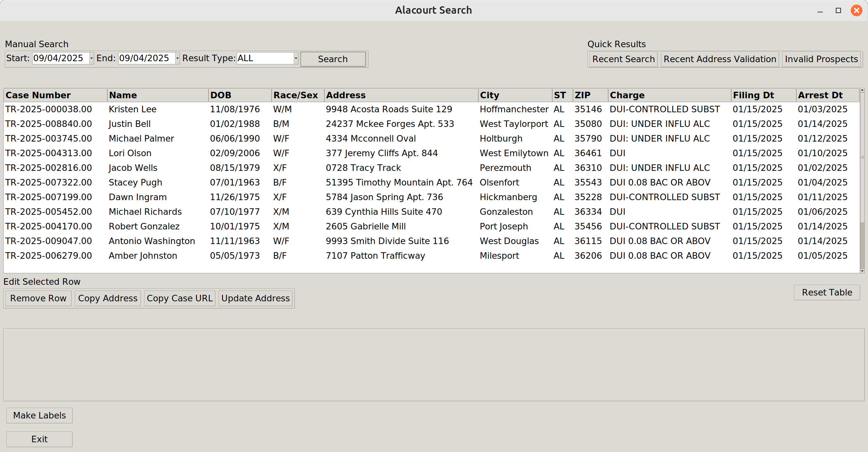868x452 pixels.
Task: Minimize the Alacourt Search window
Action: (x=820, y=10)
